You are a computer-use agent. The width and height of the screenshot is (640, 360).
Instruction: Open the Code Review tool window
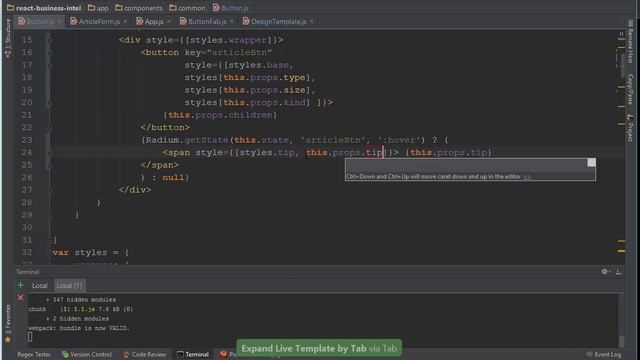pos(144,354)
